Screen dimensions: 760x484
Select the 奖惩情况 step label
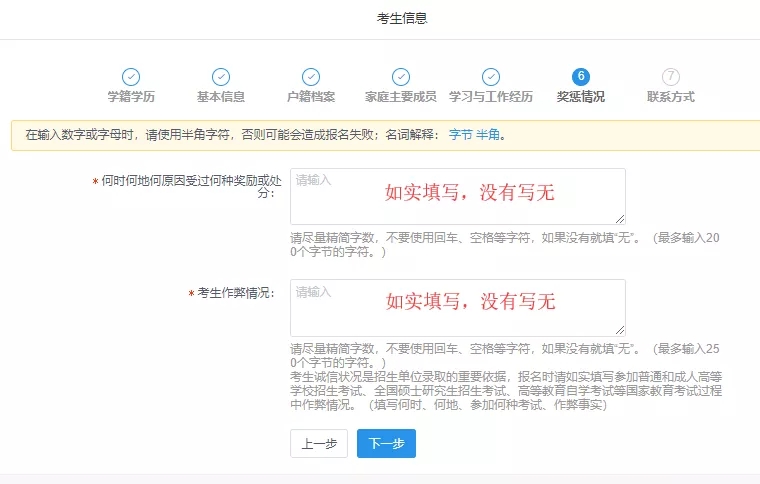coord(581,97)
